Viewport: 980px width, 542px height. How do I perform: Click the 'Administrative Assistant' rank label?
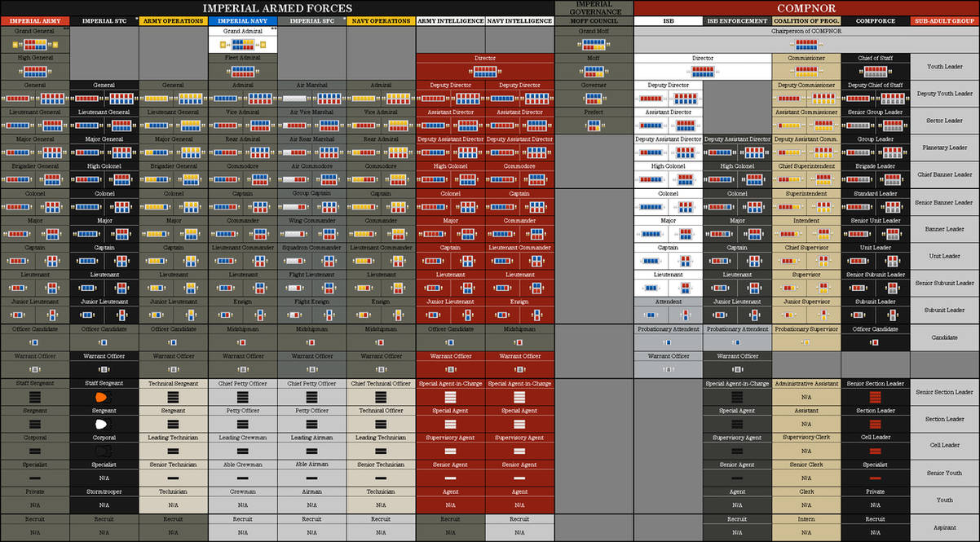806,383
